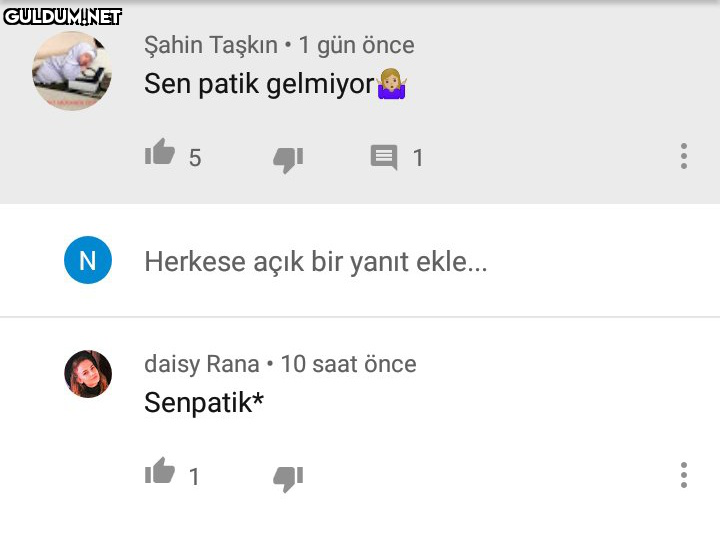Select the 'Sen patik gelmiyor' comment text
Screen dimensions: 720x553
tap(260, 84)
